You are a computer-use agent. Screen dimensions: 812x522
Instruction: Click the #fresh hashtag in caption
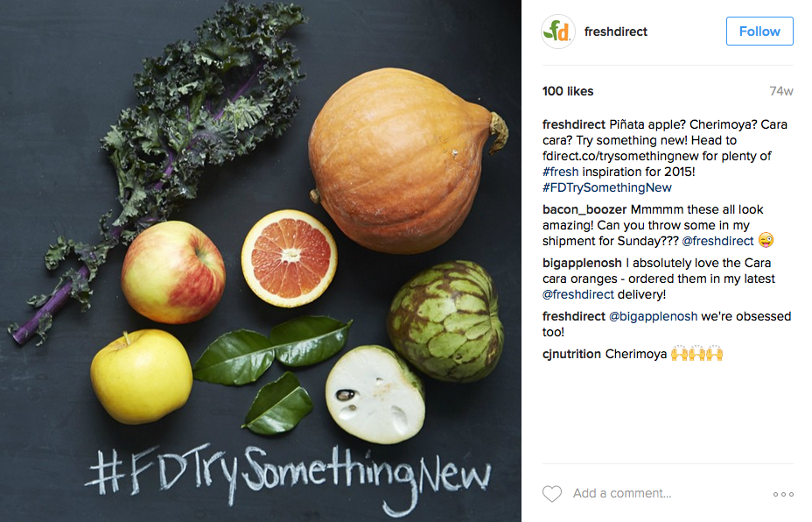coord(560,172)
